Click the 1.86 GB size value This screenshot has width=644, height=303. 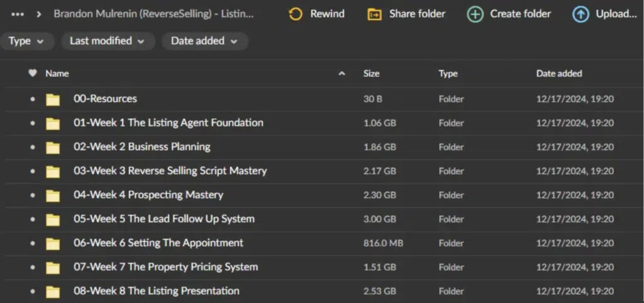pos(379,147)
